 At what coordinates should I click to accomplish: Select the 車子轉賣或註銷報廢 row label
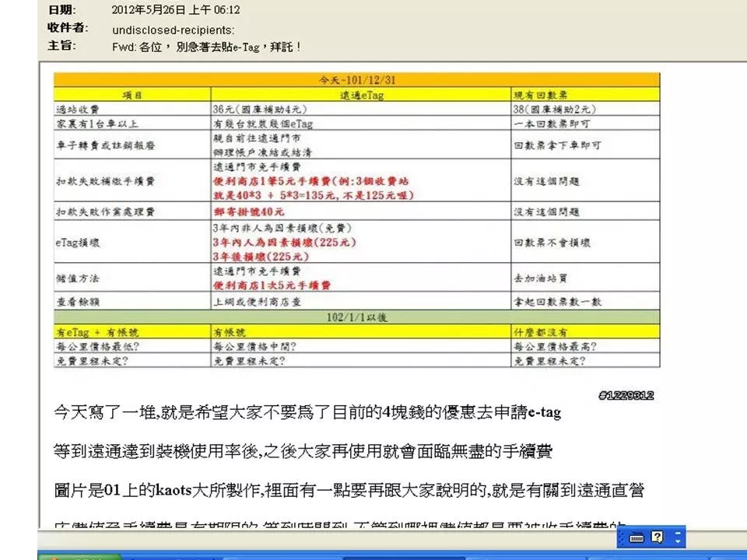pyautogui.click(x=106, y=145)
